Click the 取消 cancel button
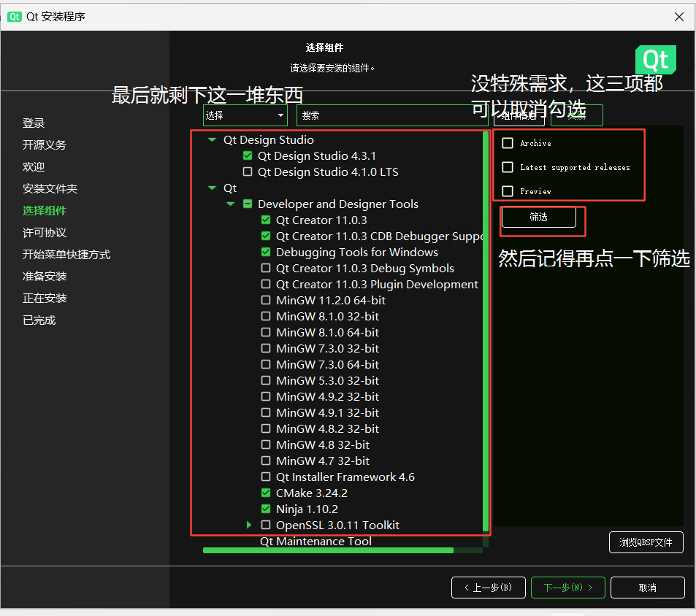This screenshot has width=696, height=616. (x=648, y=588)
